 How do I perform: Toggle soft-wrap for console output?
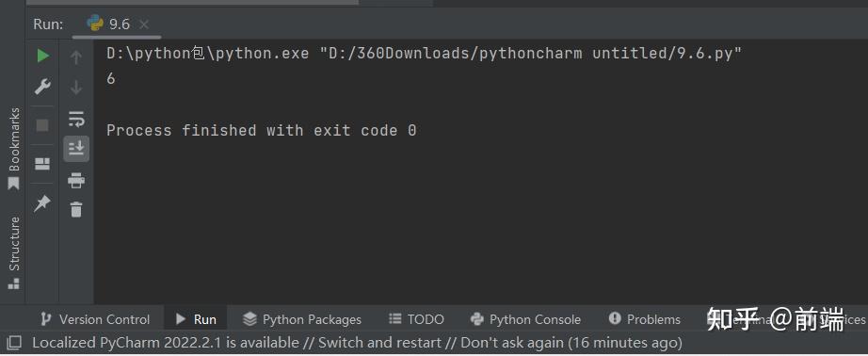76,119
